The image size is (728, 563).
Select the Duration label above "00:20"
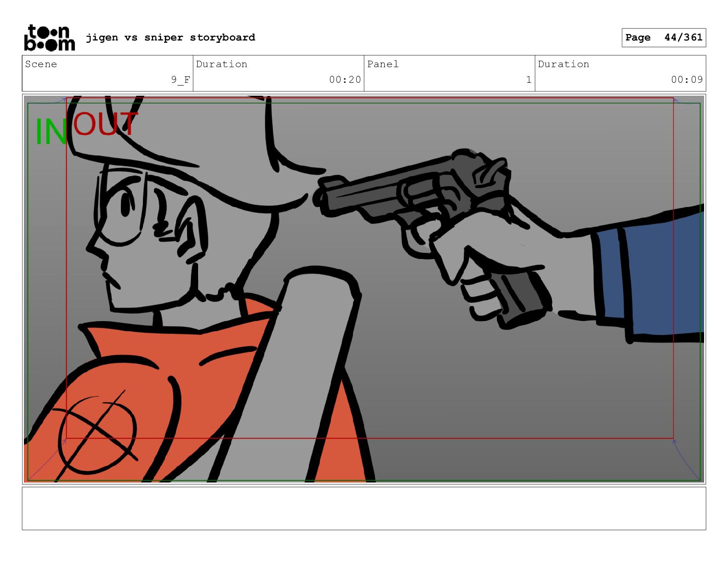(222, 64)
